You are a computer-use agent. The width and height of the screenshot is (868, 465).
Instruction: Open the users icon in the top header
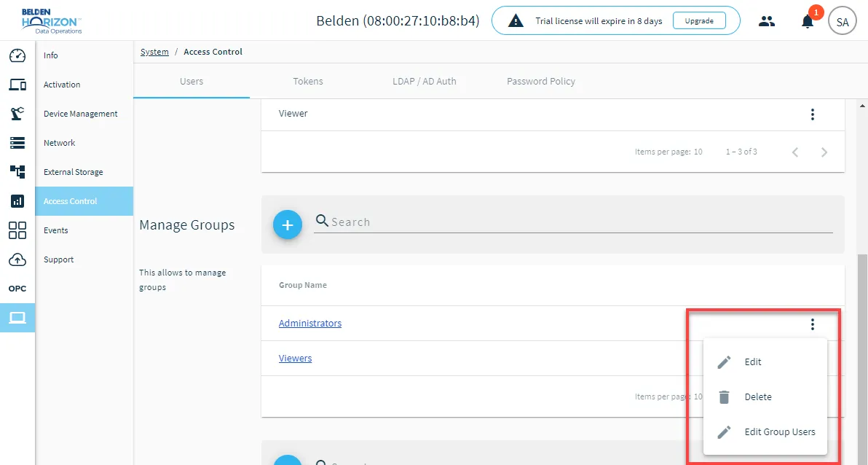[x=767, y=21]
